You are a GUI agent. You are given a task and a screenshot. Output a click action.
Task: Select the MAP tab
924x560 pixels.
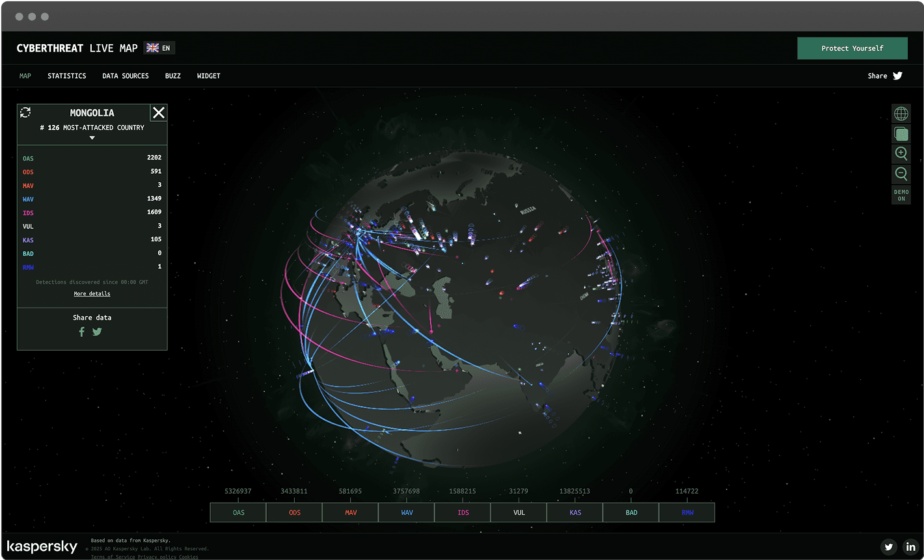point(25,76)
